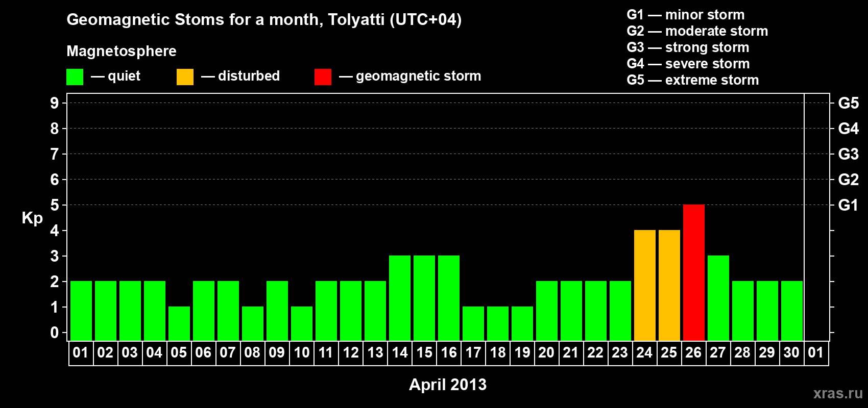Click the 'Magnetosphere' heading
Image resolution: width=868 pixels, height=408 pixels.
(x=122, y=51)
